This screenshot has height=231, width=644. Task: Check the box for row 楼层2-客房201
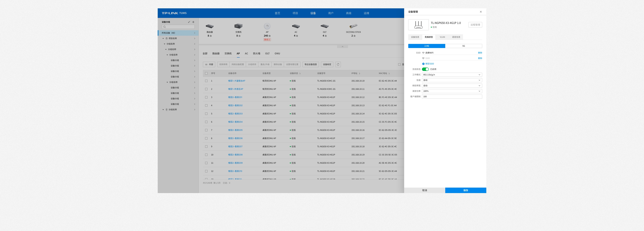(206, 97)
